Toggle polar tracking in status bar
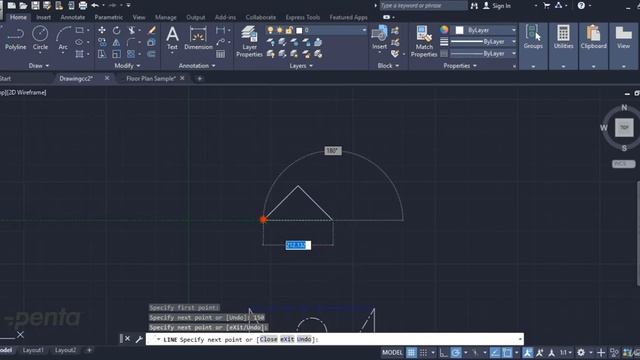Viewport: 640px width, 360px height. 456,353
